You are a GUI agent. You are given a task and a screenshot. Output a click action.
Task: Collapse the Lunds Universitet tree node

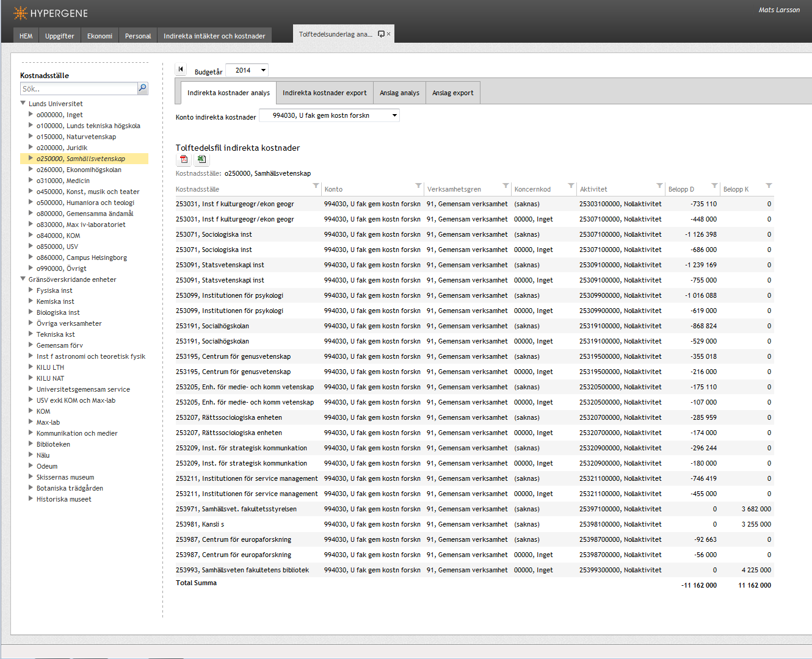click(23, 103)
